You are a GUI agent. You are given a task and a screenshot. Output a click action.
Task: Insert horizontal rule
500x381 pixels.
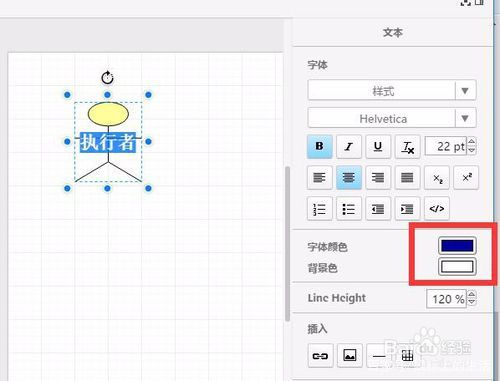(379, 356)
